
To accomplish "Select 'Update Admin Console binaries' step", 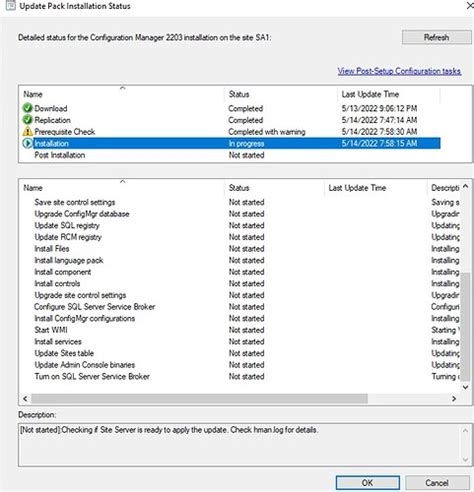I will coord(85,365).
